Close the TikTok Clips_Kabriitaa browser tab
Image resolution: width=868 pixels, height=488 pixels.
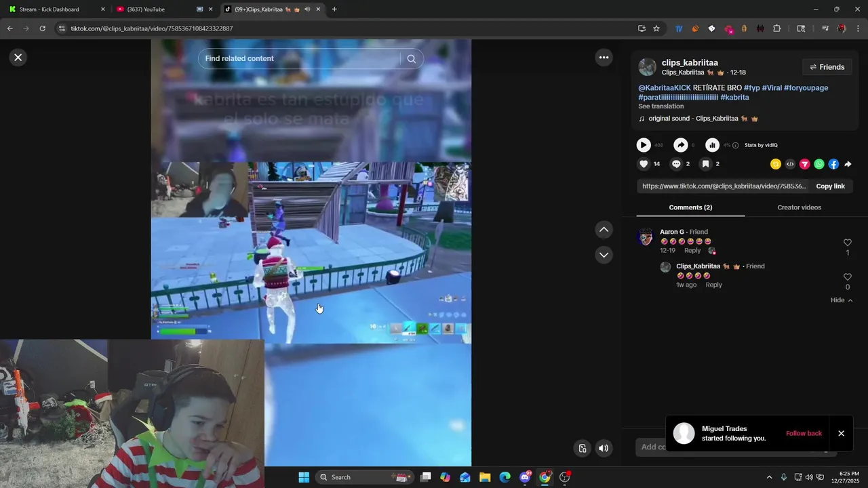318,9
